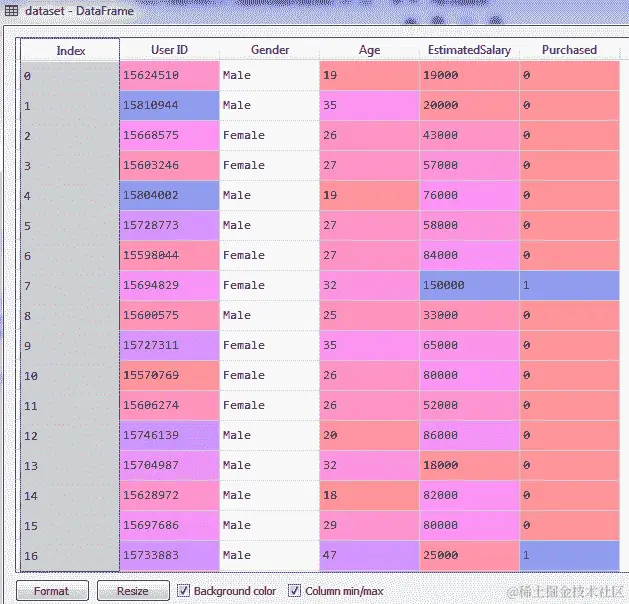The image size is (629, 604).
Task: Click User ID cell 15704987
Action: [169, 466]
